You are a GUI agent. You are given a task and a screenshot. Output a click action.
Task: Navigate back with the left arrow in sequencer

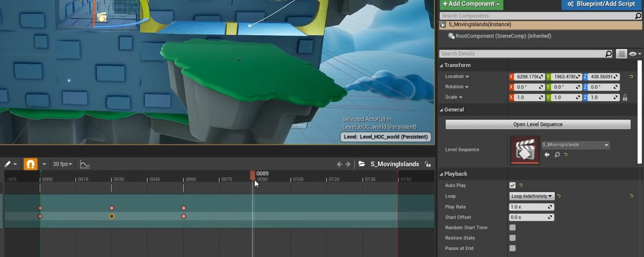click(339, 164)
